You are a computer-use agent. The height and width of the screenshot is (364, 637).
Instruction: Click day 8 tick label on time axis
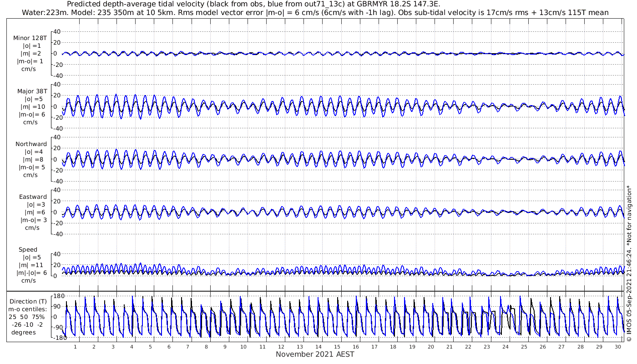click(206, 347)
